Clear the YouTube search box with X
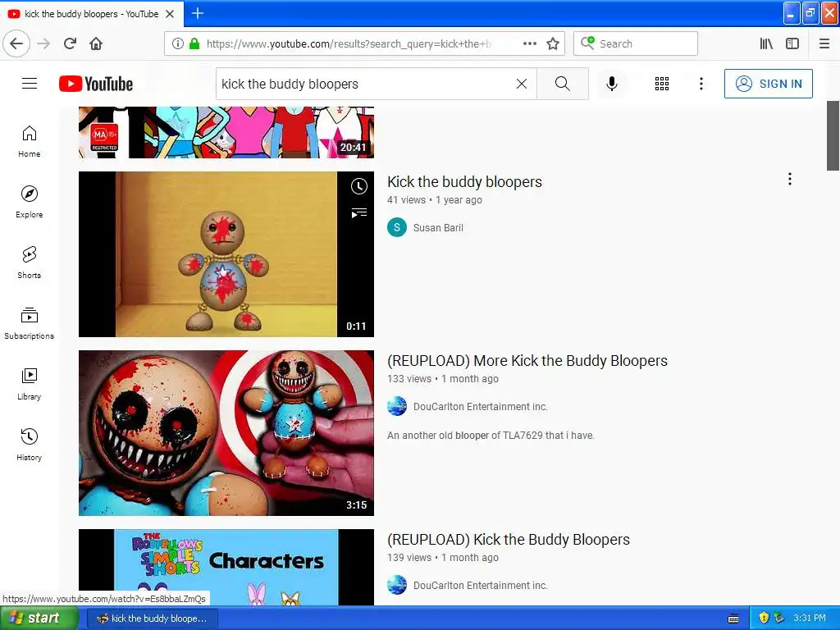 point(521,84)
